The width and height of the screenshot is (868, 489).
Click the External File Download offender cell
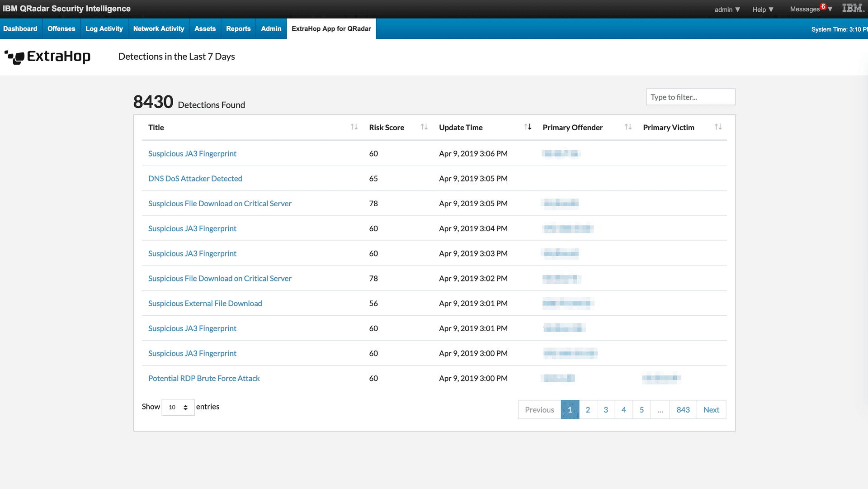(568, 304)
